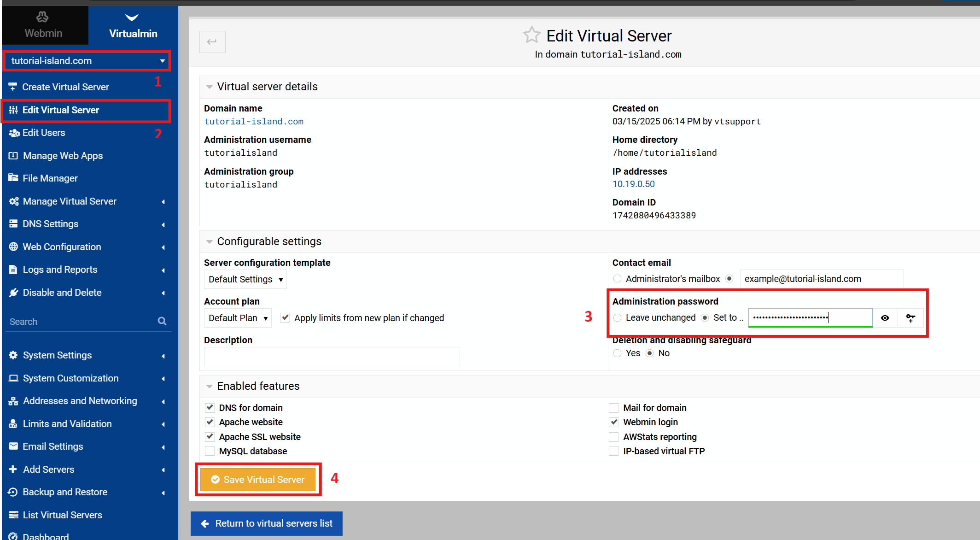Expand the DNS Settings menu
Viewport: 980px width, 540px height.
coord(51,224)
